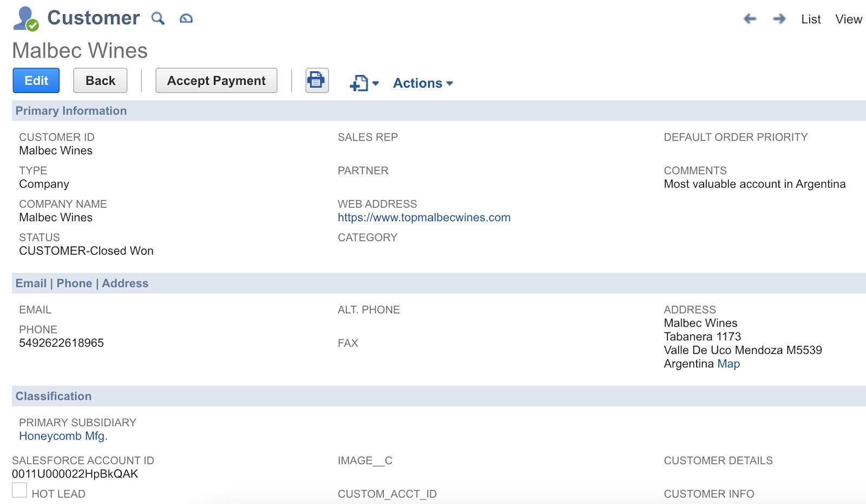This screenshot has height=504, width=866.
Task: Click the Edit button
Action: pos(36,81)
